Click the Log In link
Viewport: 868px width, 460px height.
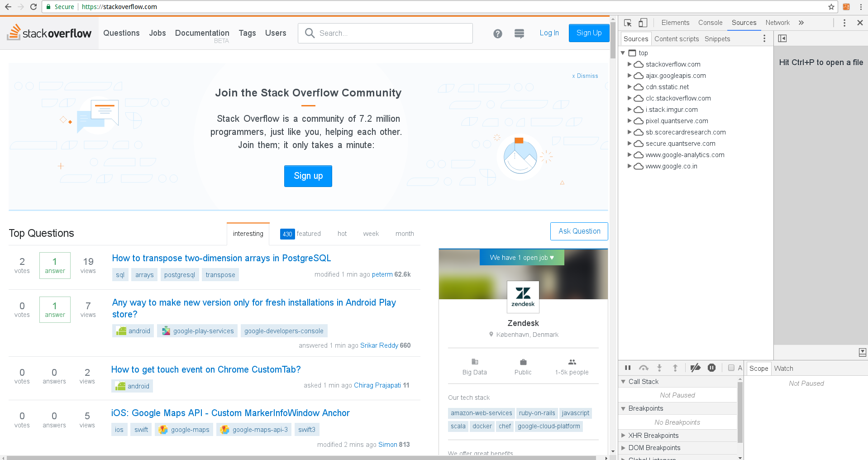click(549, 33)
